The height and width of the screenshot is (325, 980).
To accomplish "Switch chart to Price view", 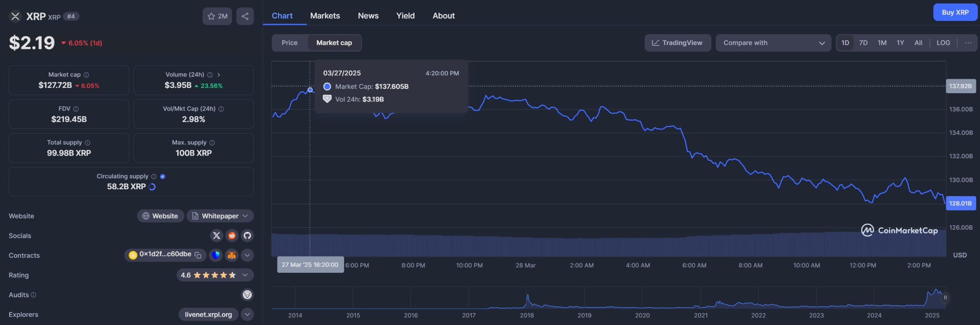I will point(289,43).
